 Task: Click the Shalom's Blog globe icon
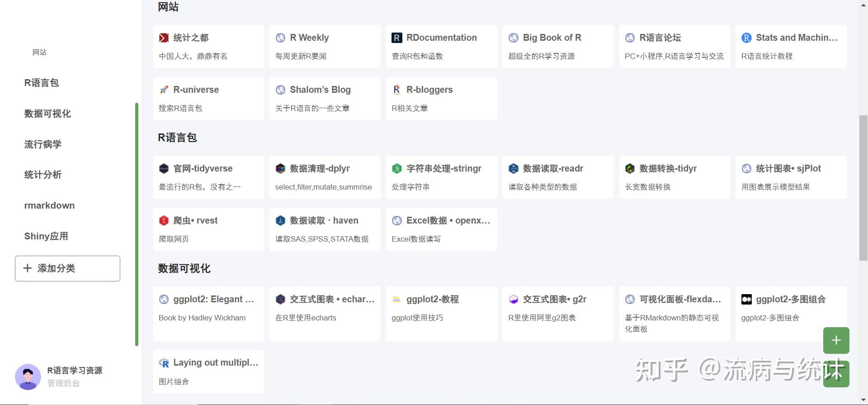(x=280, y=90)
